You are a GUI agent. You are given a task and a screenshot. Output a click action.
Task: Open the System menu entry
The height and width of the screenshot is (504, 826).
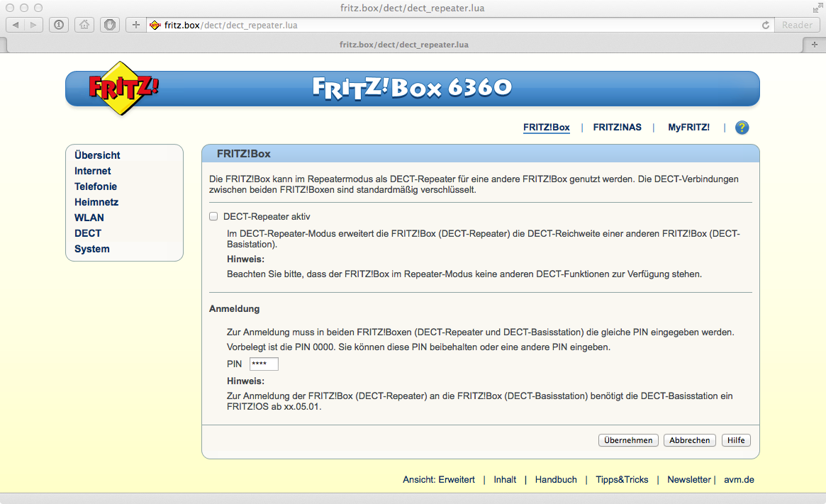92,249
